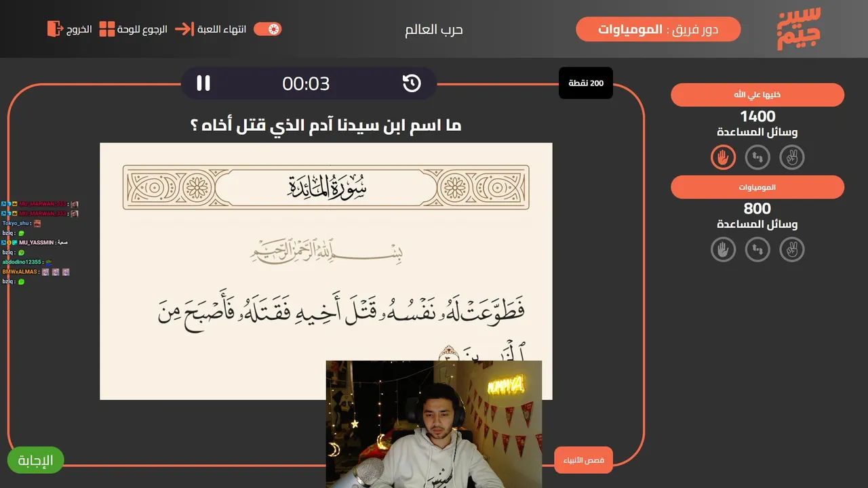Viewport: 868px width, 488px height.
Task: Click the board grid icon
Action: [107, 29]
